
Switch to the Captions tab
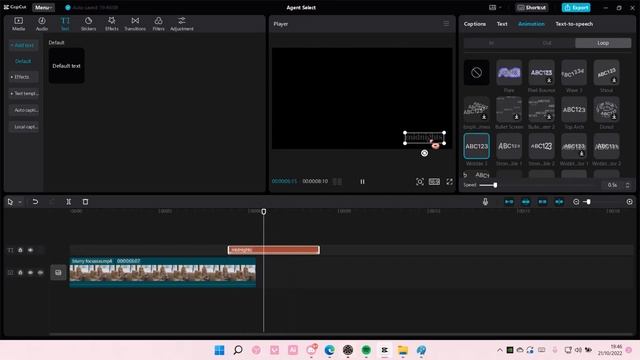475,24
